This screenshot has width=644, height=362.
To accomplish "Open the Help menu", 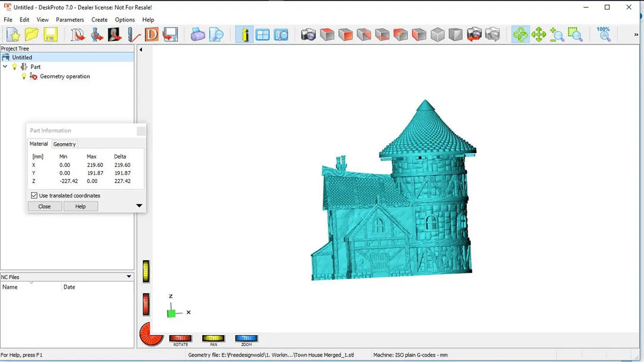I will point(148,20).
